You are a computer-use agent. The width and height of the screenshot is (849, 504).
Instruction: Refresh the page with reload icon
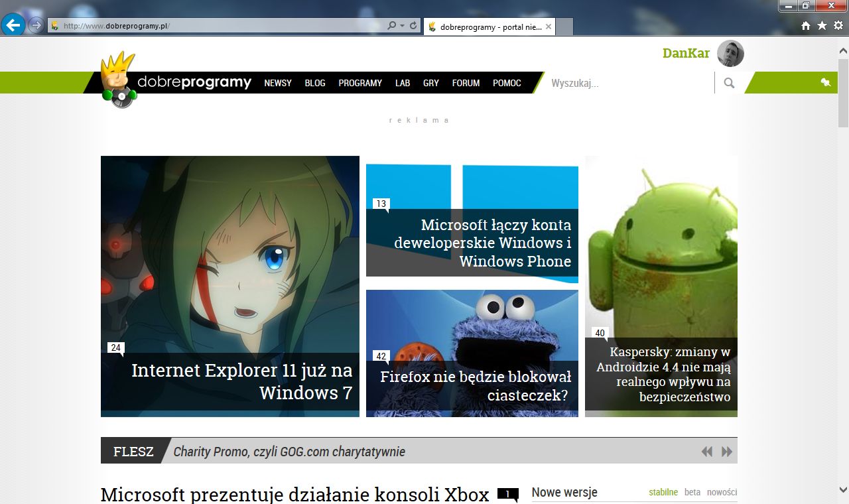[413, 26]
